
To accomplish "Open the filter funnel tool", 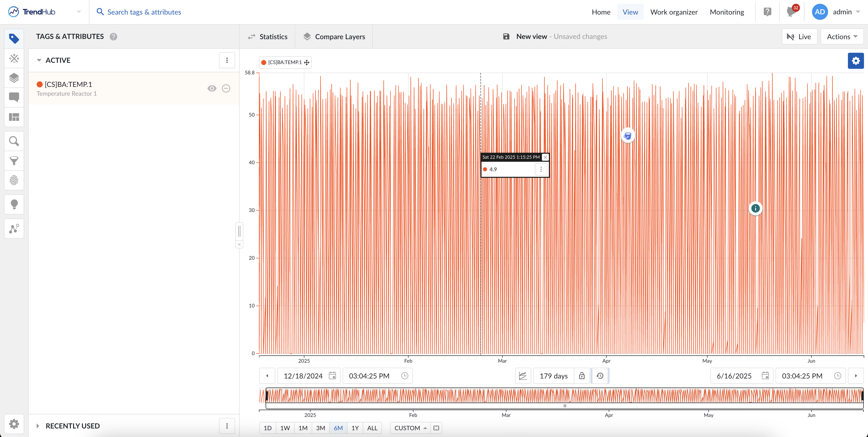I will 14,161.
